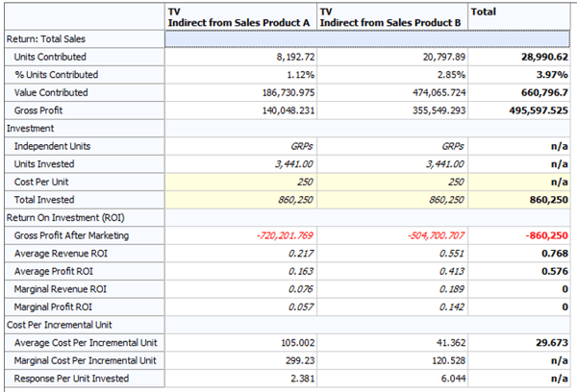Select the Cost Per Unit cell for Product B
This screenshot has height=392, width=577.
pos(392,182)
